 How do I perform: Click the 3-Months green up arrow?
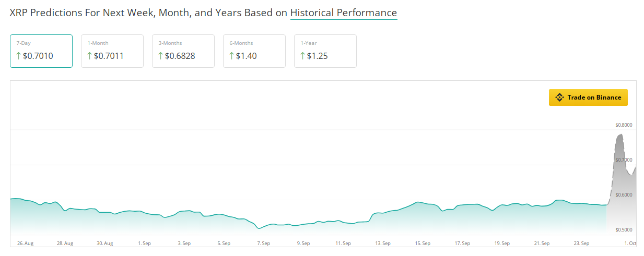[160, 56]
